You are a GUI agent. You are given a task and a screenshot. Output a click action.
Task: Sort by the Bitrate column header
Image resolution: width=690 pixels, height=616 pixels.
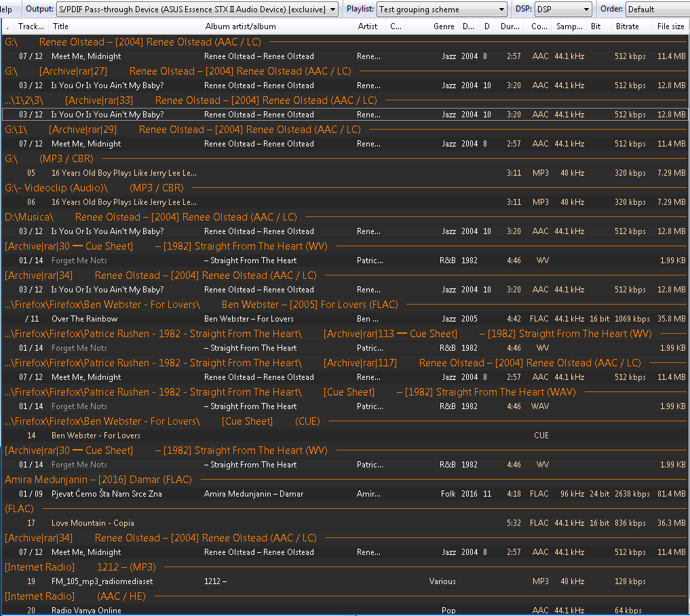click(631, 26)
